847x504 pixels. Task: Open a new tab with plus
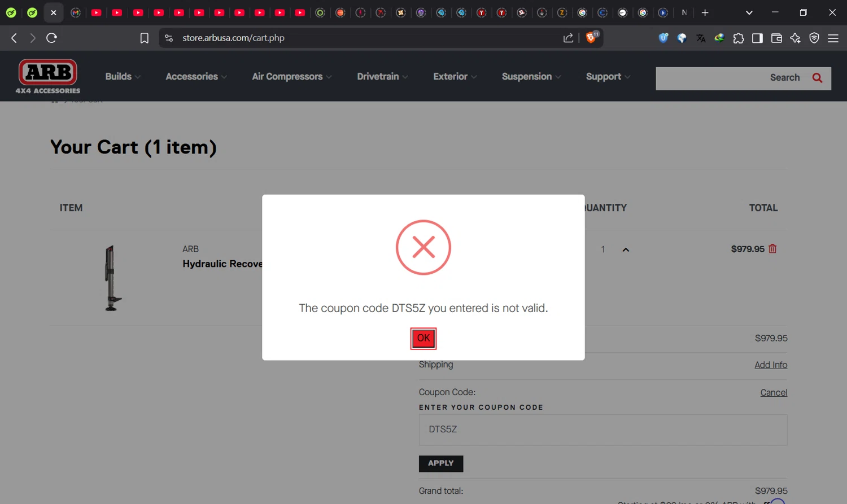point(705,12)
